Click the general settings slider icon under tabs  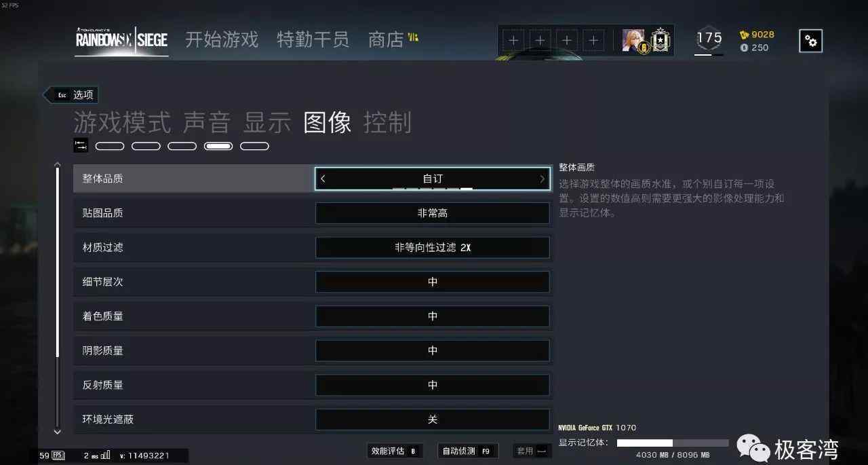click(x=81, y=145)
